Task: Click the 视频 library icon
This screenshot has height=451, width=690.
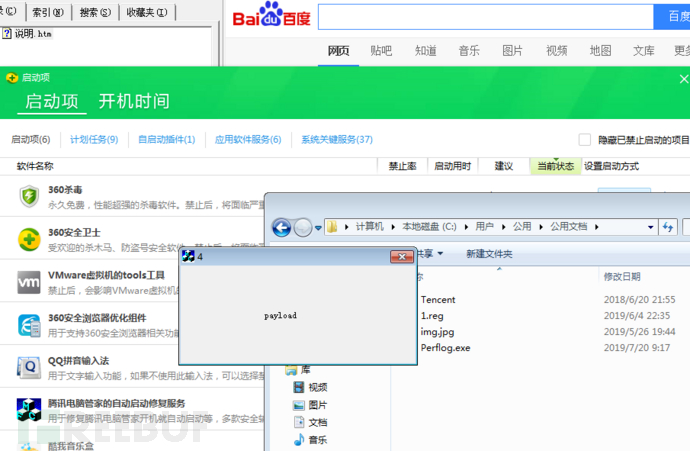Action: tap(299, 387)
